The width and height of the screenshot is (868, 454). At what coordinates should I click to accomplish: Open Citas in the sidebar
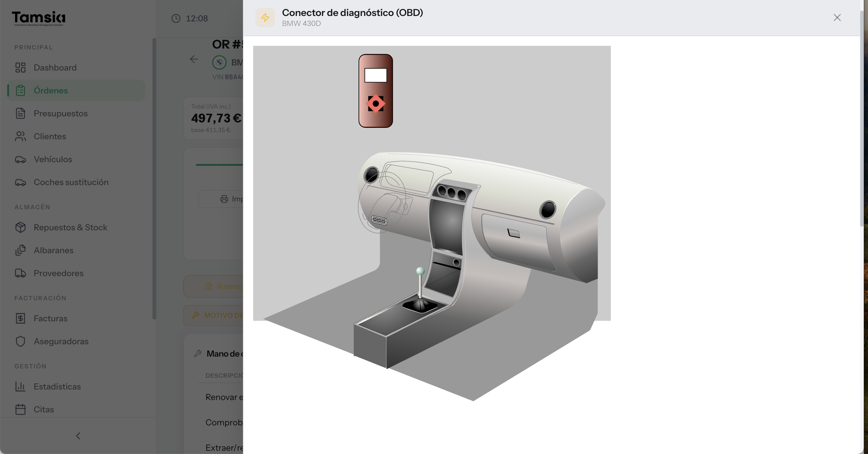pos(76,409)
